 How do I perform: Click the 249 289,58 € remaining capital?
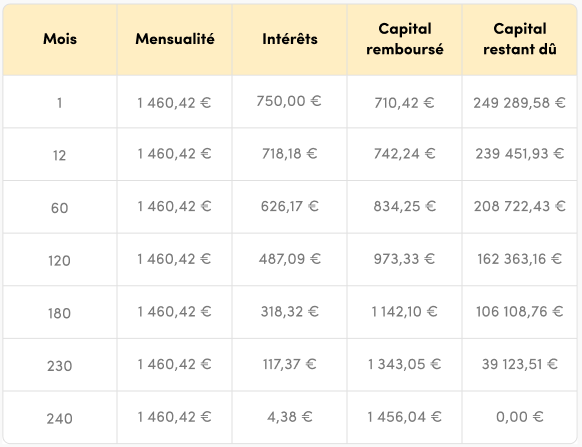(520, 103)
